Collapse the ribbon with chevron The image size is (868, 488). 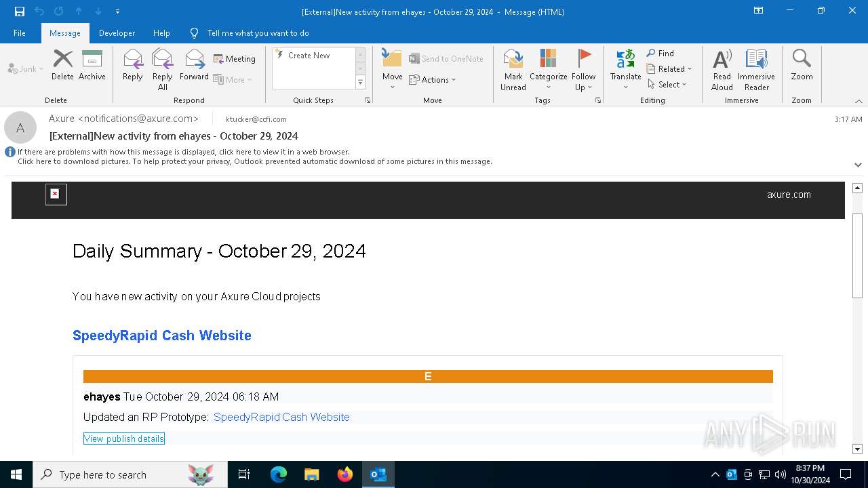859,101
